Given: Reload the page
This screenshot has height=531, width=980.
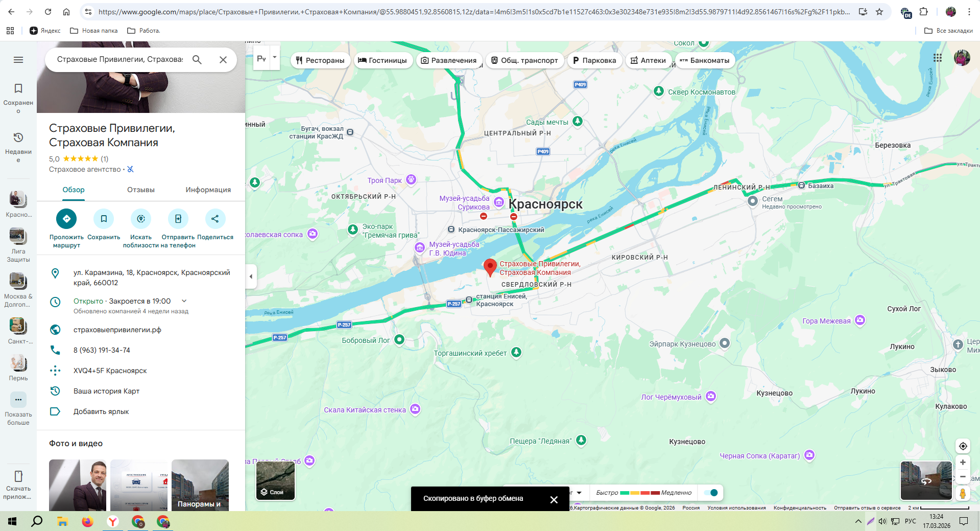Looking at the screenshot, I should tap(48, 12).
